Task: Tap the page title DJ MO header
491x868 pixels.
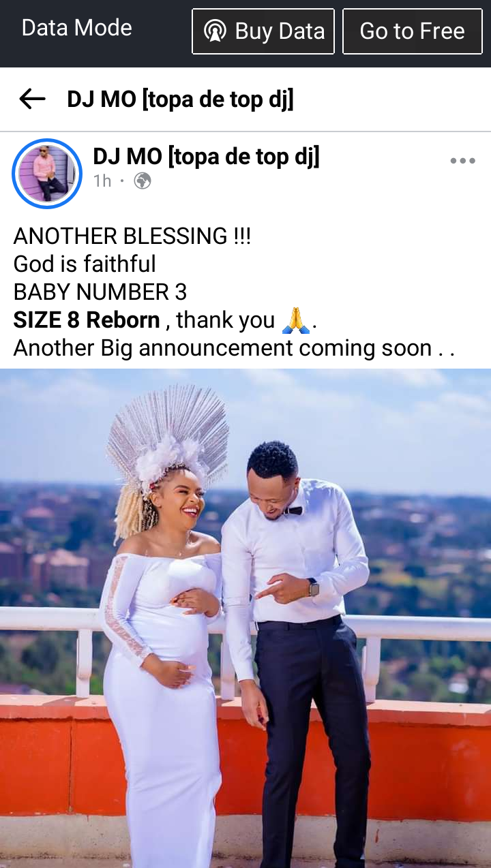Action: coord(180,99)
